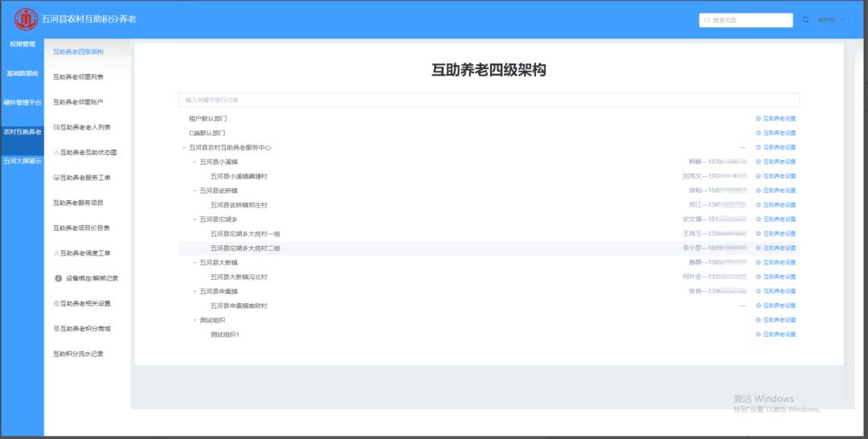Open 硬件管理平台 in the left navigation
This screenshot has width=868, height=439.
point(23,103)
